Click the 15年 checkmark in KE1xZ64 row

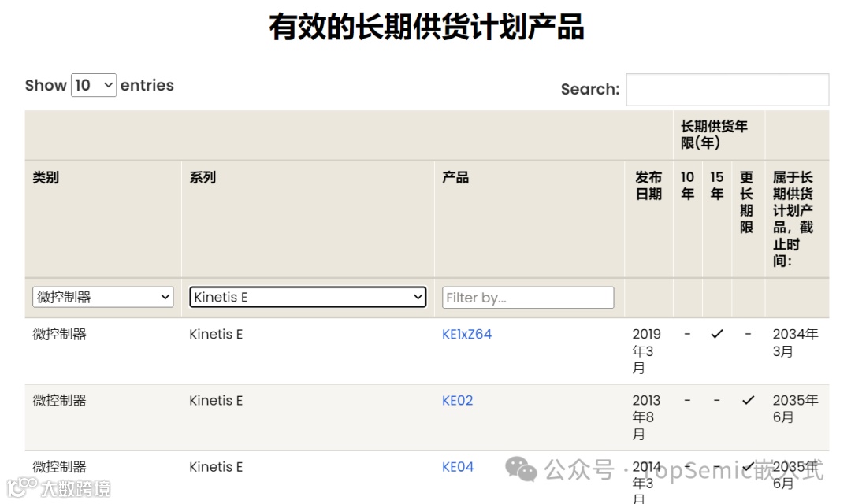(717, 334)
